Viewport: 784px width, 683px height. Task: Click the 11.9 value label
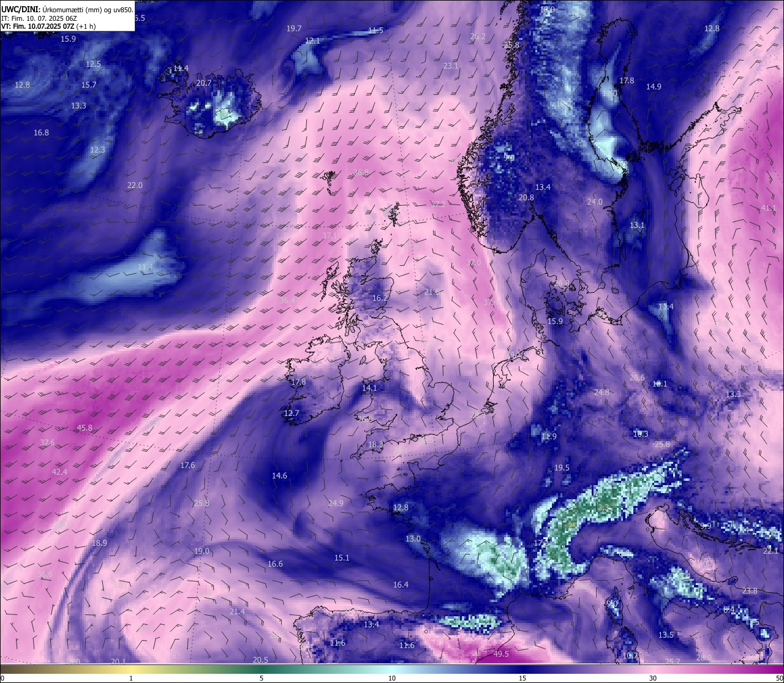549,436
